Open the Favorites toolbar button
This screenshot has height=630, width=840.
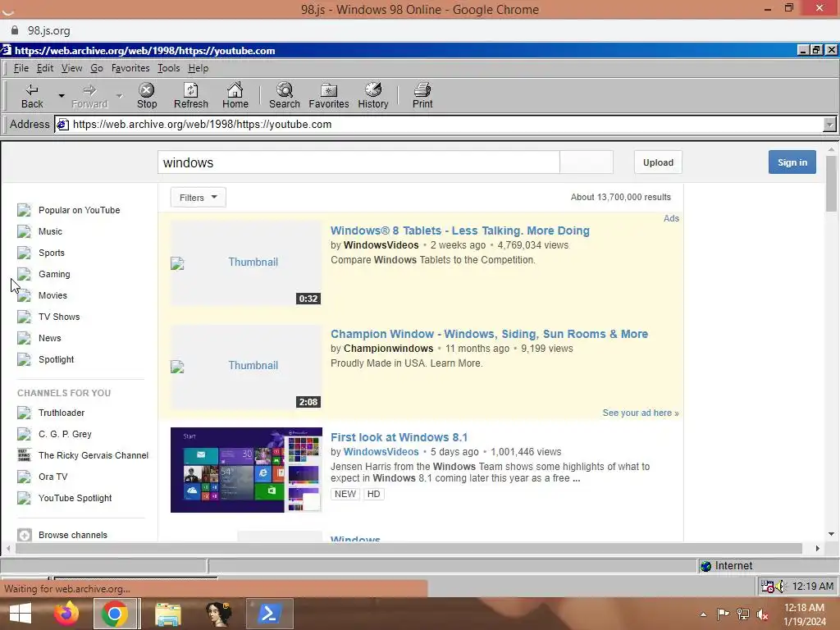click(329, 96)
